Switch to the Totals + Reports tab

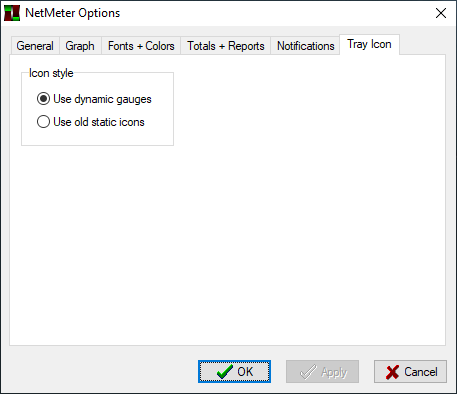(x=226, y=46)
